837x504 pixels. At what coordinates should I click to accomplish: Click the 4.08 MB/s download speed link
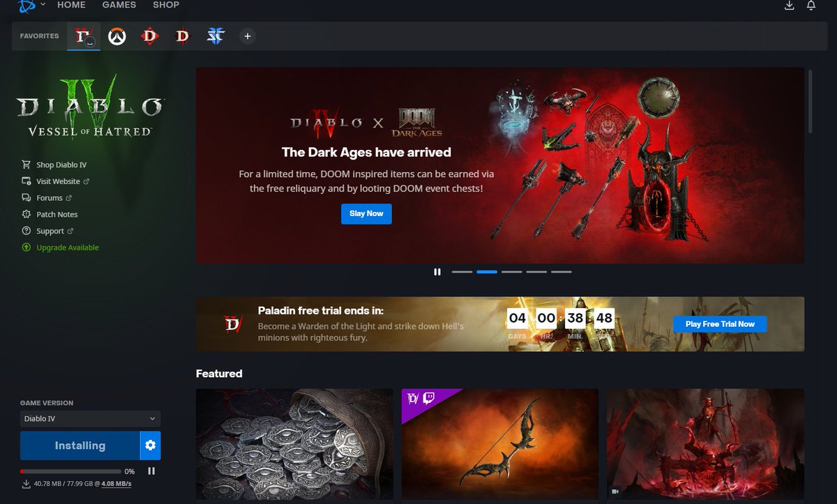pyautogui.click(x=116, y=484)
